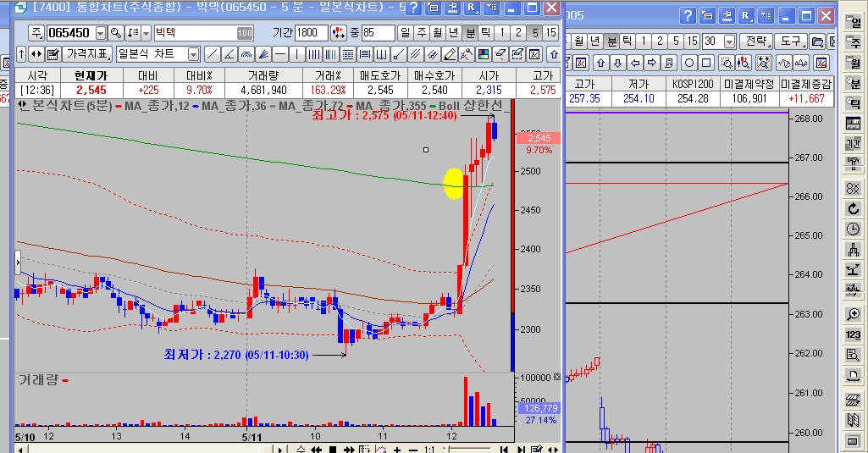Open the 일본식 차트 chart type dropdown
Screen dimensions: 868x453
(194, 54)
